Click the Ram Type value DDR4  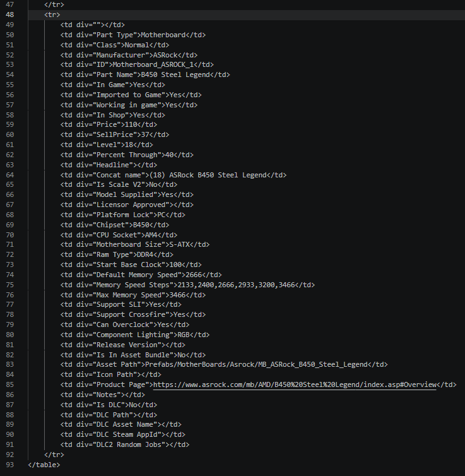tap(145, 254)
